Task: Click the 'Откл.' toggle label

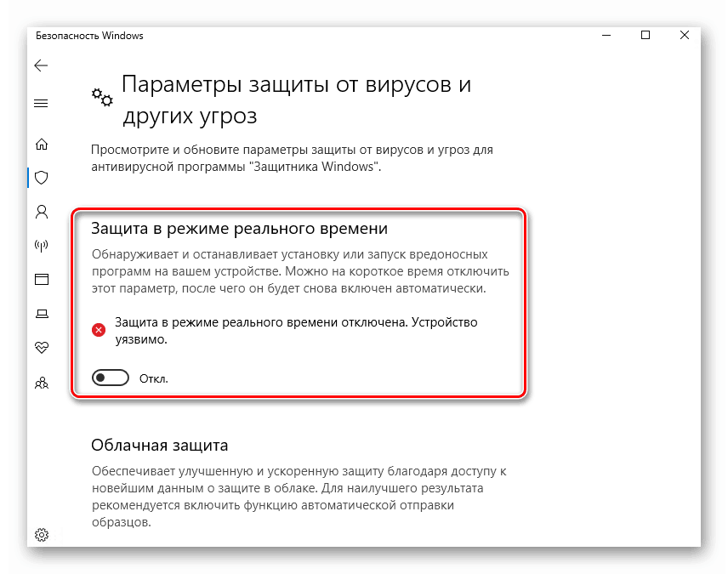Action: [154, 379]
